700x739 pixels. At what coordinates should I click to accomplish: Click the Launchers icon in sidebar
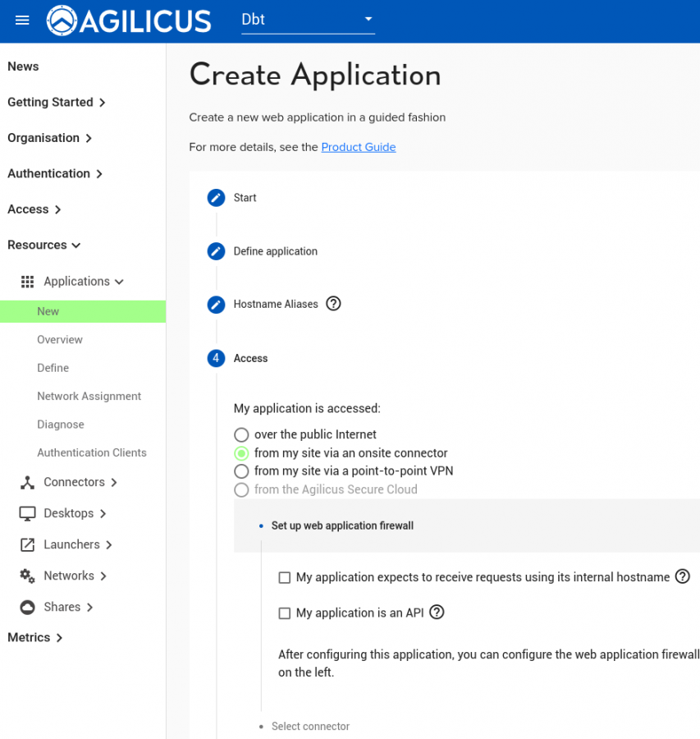pos(27,544)
